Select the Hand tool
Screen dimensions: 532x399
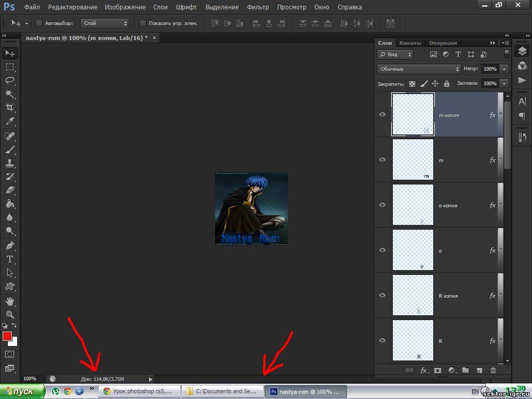pyautogui.click(x=10, y=301)
